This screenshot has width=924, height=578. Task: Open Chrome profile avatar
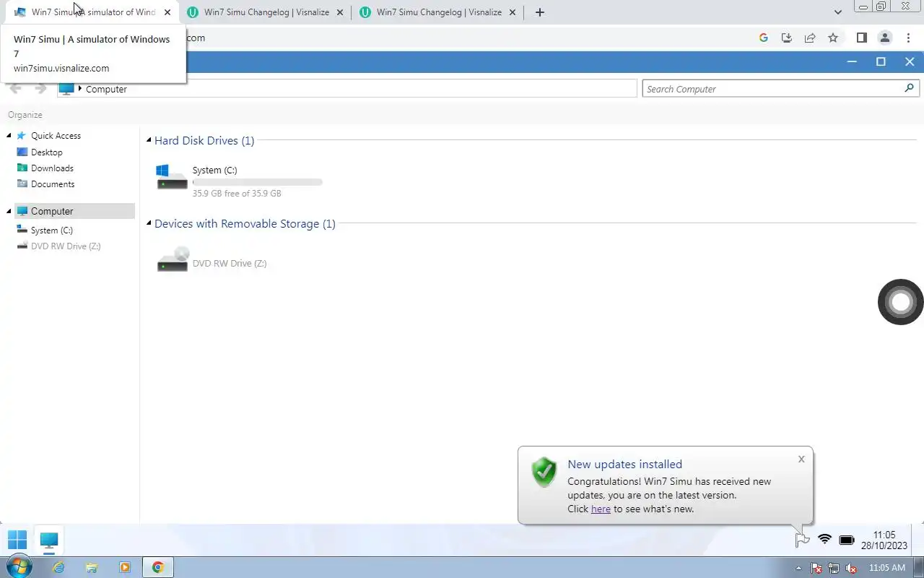[x=884, y=38]
